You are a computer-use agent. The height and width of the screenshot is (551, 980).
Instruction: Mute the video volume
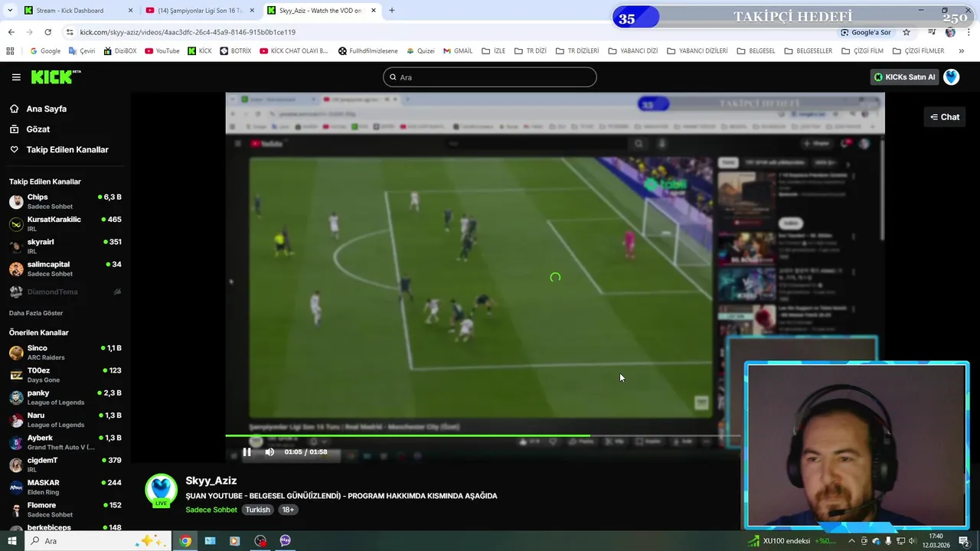(x=269, y=452)
